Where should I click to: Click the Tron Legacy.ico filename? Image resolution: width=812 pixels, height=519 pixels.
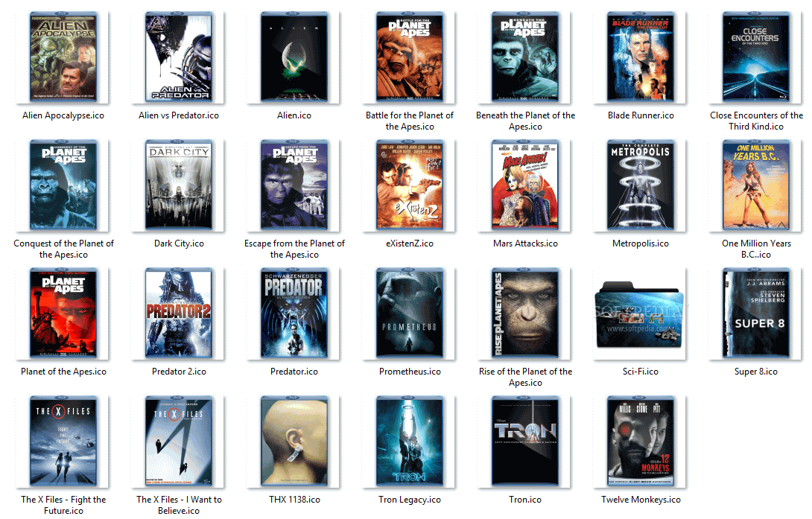[410, 500]
